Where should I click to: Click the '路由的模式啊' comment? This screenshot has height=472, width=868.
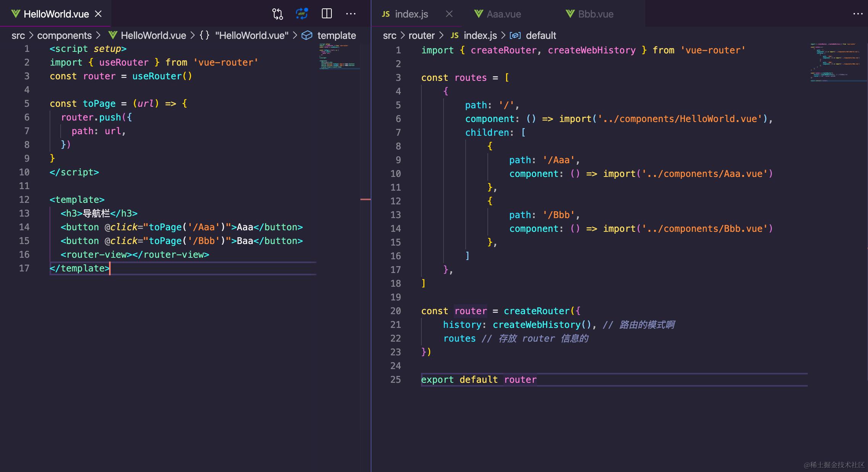point(647,324)
